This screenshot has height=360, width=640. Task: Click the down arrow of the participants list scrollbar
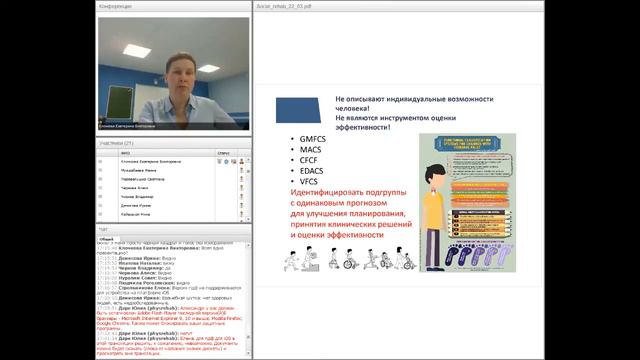[x=248, y=220]
